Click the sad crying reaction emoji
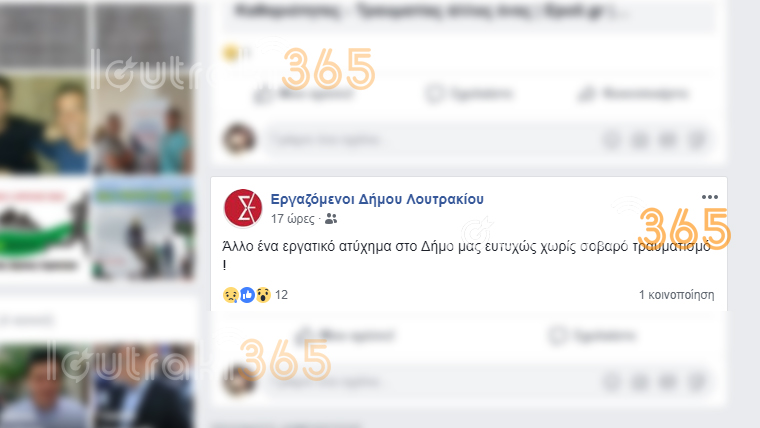Screen dimensions: 760x428 [x=231, y=295]
